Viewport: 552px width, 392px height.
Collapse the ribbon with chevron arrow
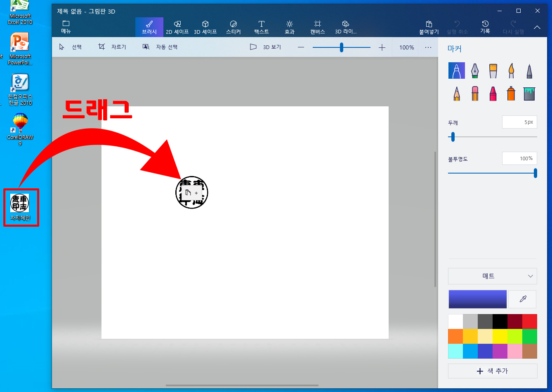coord(537,27)
